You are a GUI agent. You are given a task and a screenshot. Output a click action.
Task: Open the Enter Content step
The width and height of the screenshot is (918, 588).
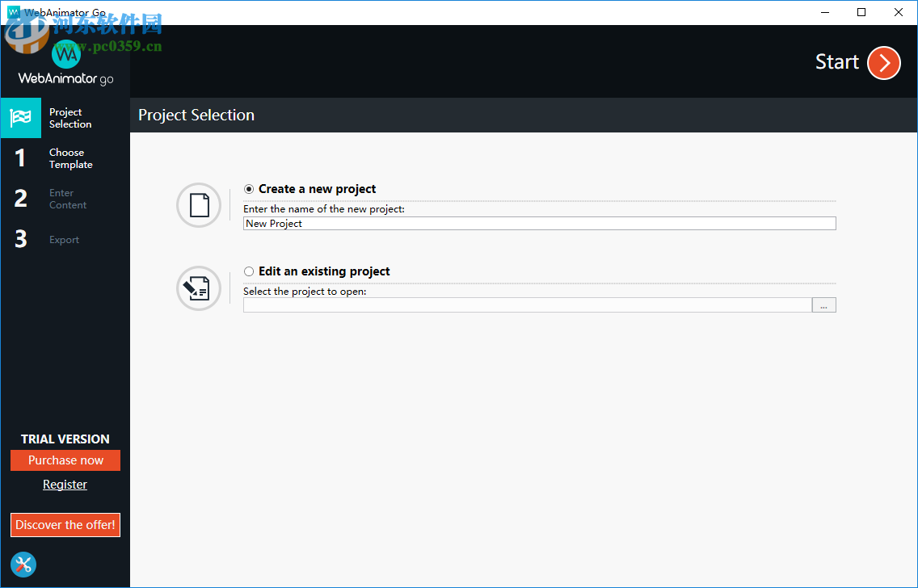click(x=67, y=199)
